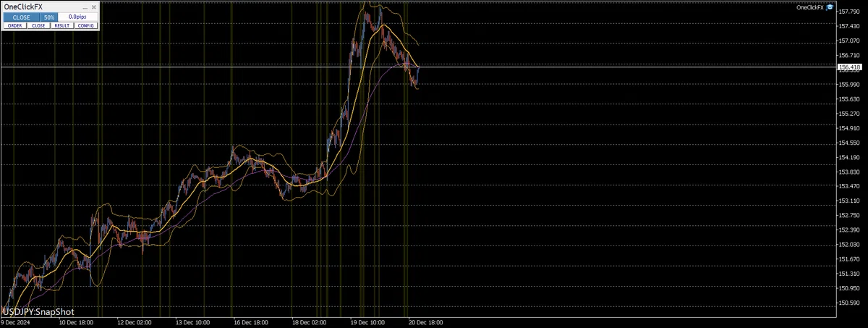Click the 13 Dec 10:00 time label
This screenshot has width=868, height=328.
(192, 323)
